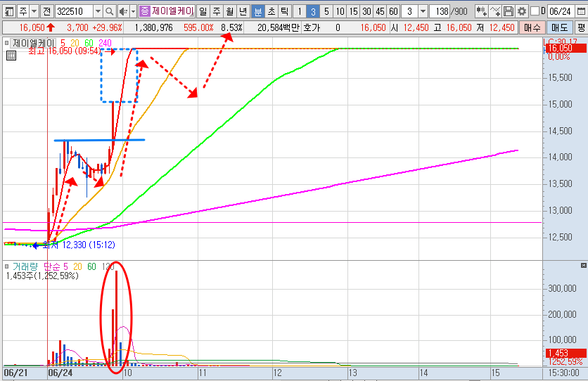Select the 틱 tick period toggle
This screenshot has height=381, width=588.
[285, 11]
